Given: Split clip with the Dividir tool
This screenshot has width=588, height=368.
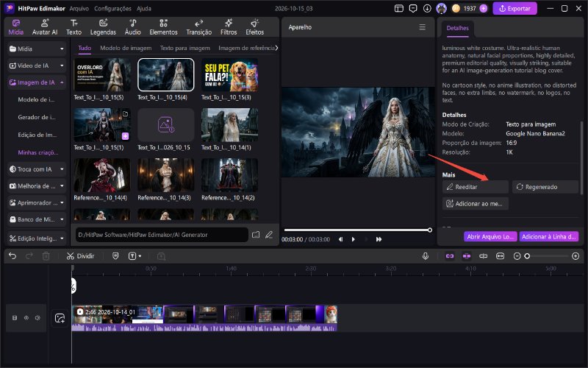Looking at the screenshot, I should pyautogui.click(x=80, y=256).
